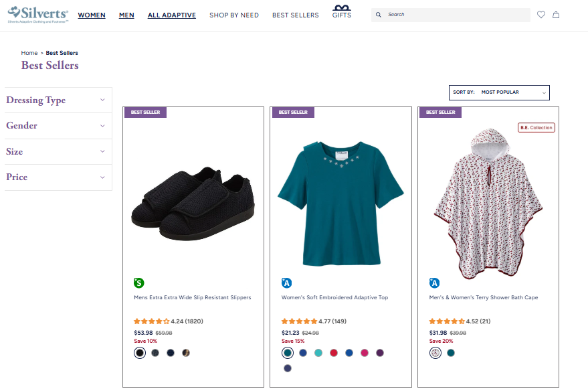This screenshot has height=389, width=588.
Task: Open the wishlist heart icon
Action: [x=541, y=14]
